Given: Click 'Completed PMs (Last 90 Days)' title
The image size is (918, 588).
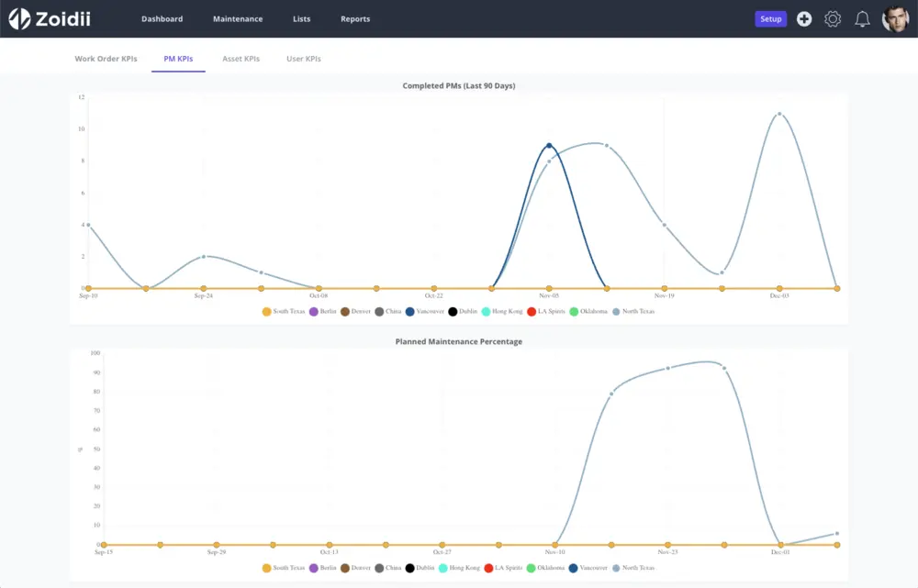Looking at the screenshot, I should tap(459, 85).
